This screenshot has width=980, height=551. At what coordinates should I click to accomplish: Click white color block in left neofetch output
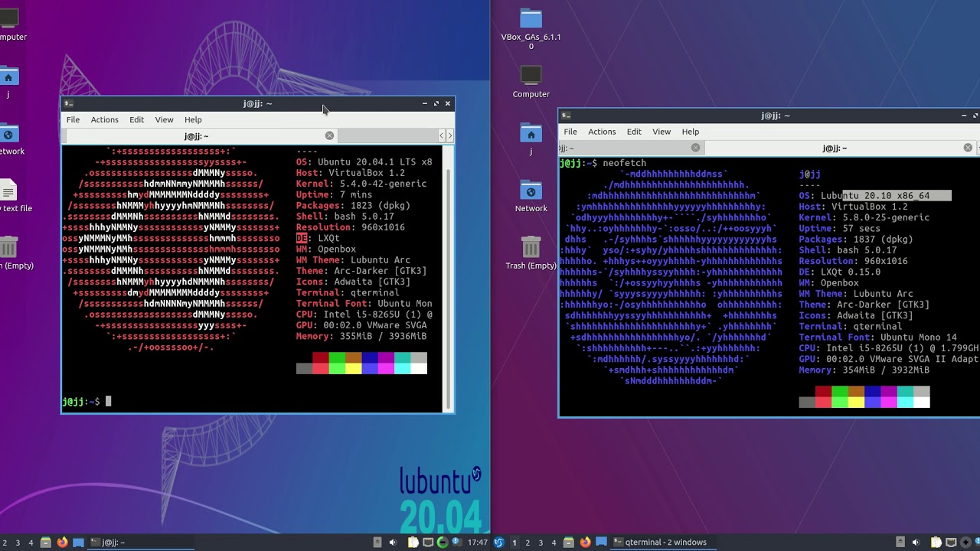point(419,369)
